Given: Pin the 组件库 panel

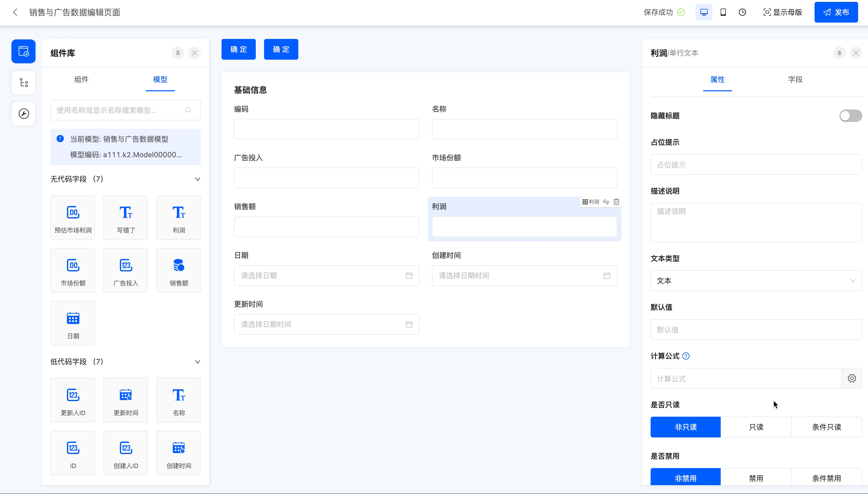Looking at the screenshot, I should pyautogui.click(x=178, y=53).
